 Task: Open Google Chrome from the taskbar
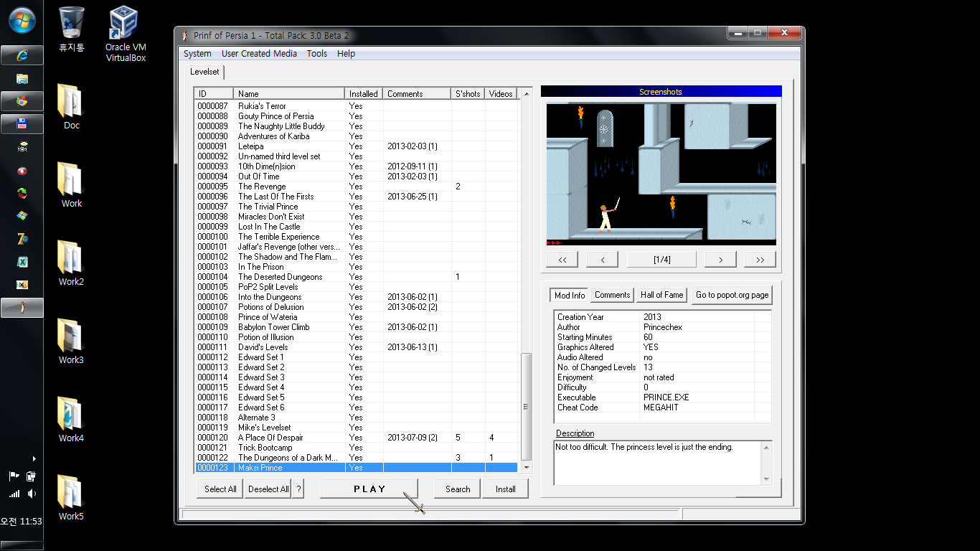pyautogui.click(x=22, y=101)
